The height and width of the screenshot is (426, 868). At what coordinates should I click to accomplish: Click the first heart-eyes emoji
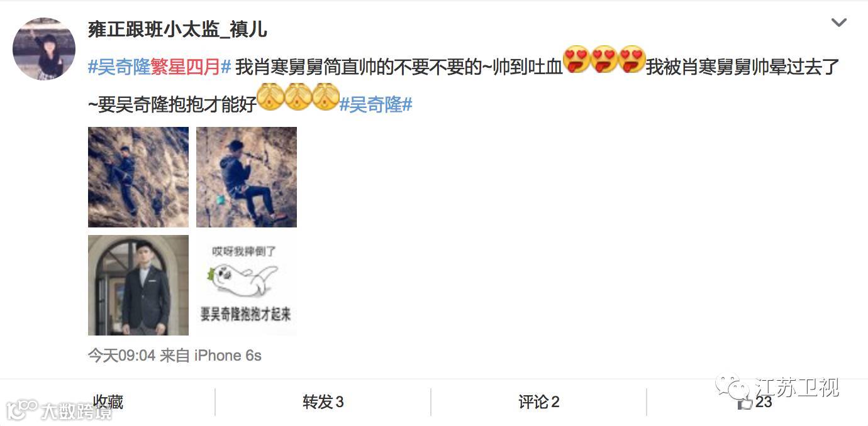[577, 60]
